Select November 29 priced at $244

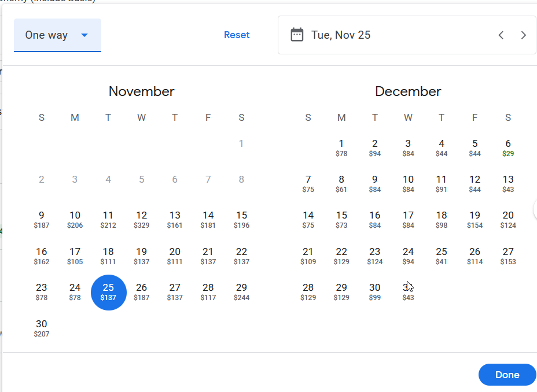(x=241, y=292)
